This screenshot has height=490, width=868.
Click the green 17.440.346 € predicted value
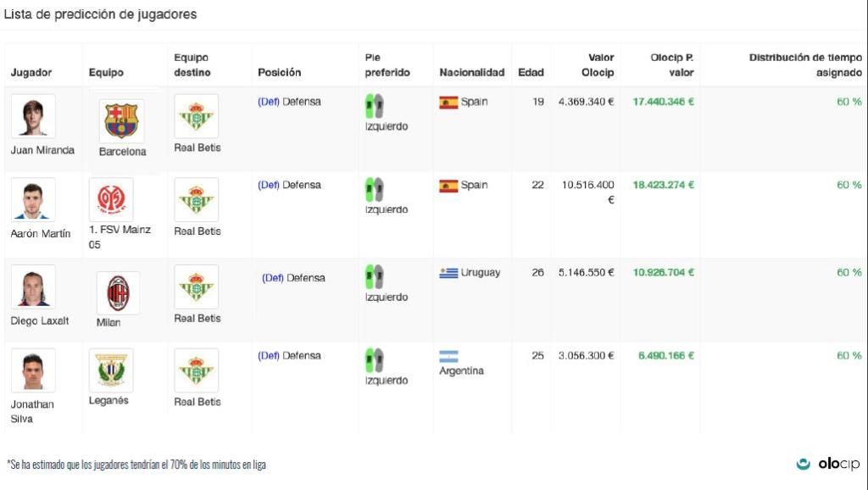point(663,102)
